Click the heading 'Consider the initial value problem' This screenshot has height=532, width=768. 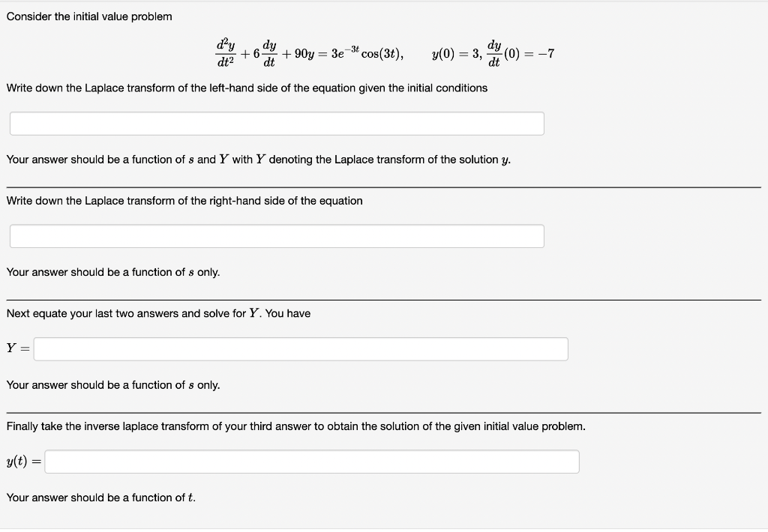[89, 16]
